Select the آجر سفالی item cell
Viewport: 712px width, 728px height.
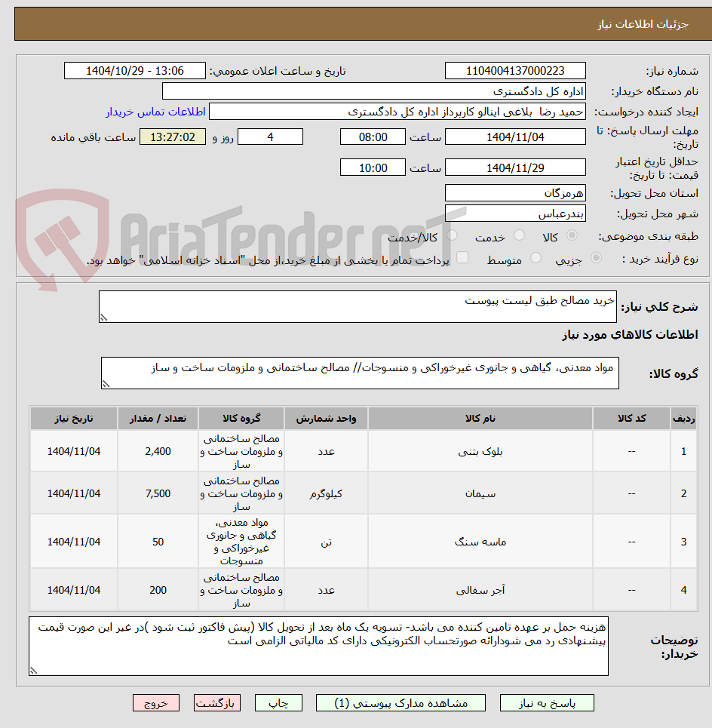point(480,590)
